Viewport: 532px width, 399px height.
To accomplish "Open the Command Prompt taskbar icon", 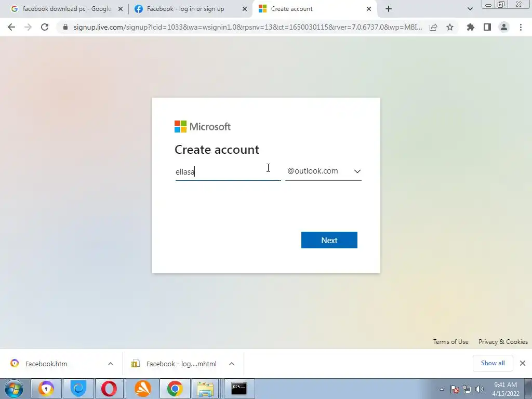I will pos(239,389).
